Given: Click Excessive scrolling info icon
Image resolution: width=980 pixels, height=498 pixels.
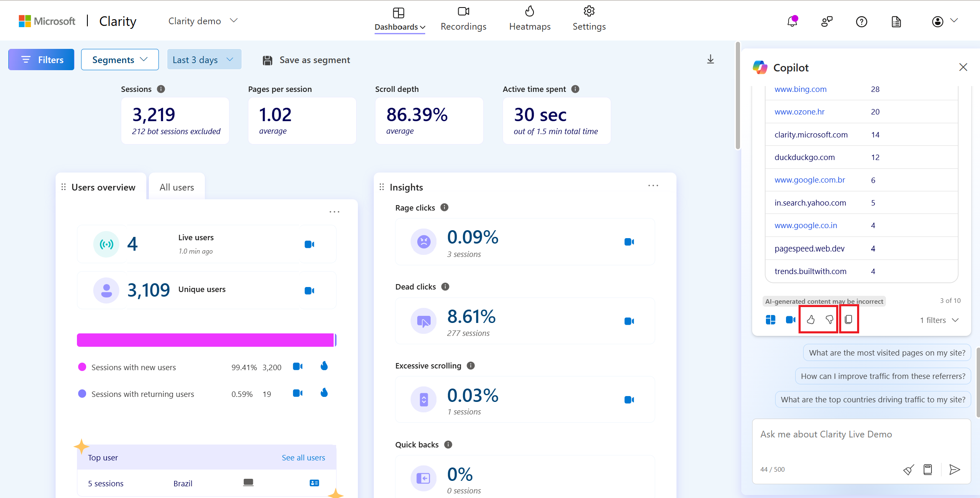Looking at the screenshot, I should click(471, 366).
